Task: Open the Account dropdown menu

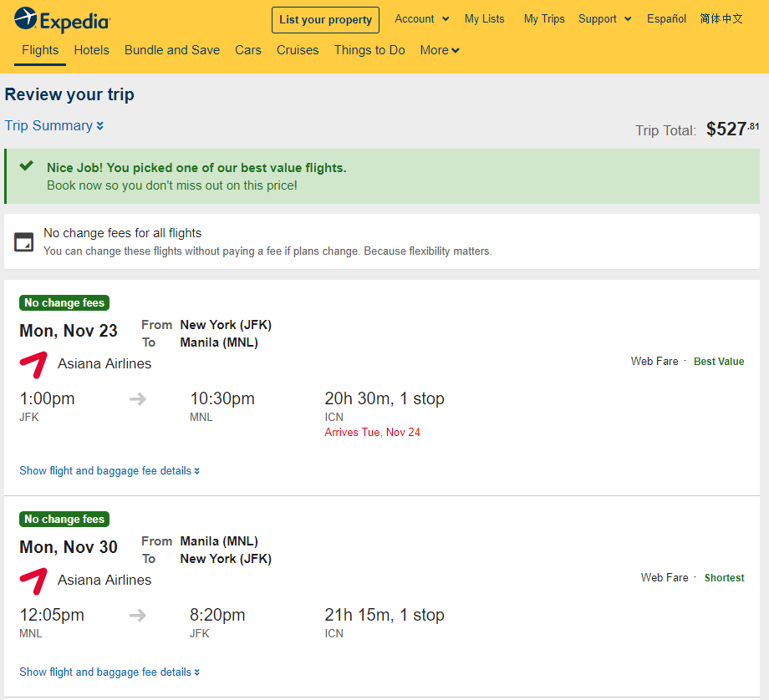Action: click(422, 19)
